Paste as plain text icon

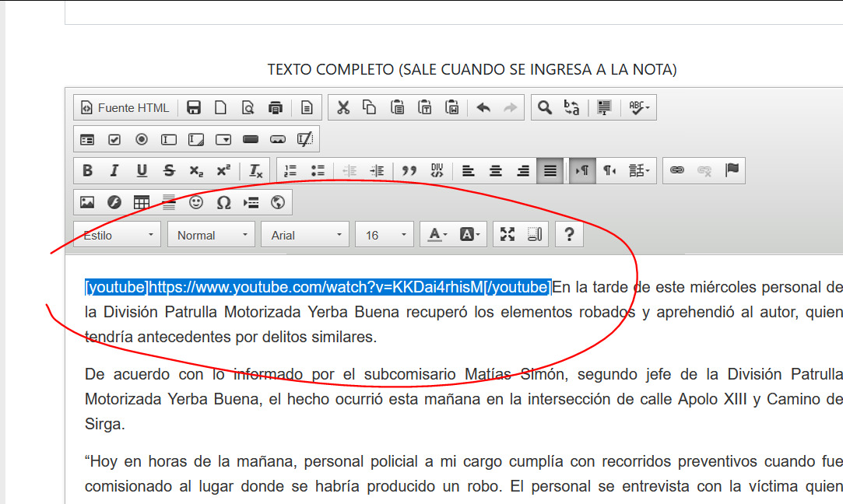(x=425, y=107)
